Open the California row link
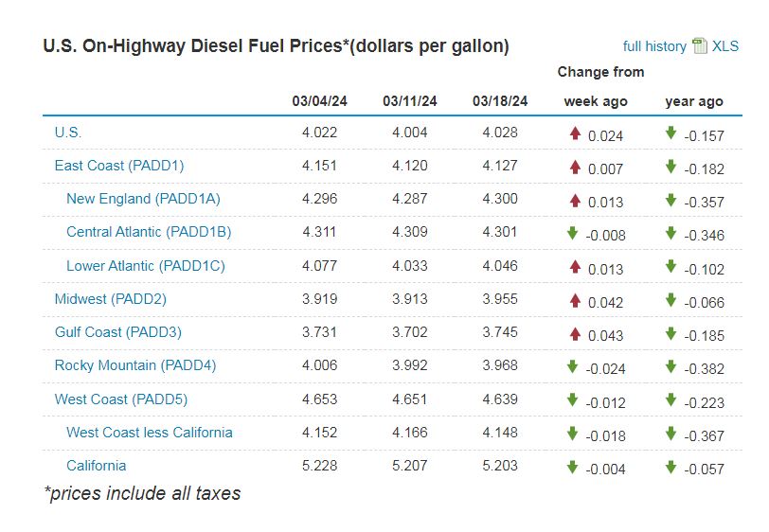 (97, 466)
